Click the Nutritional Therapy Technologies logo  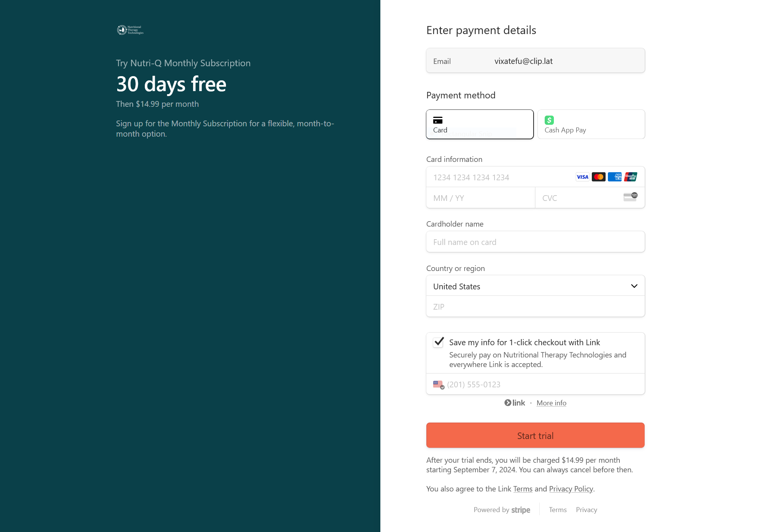130,30
